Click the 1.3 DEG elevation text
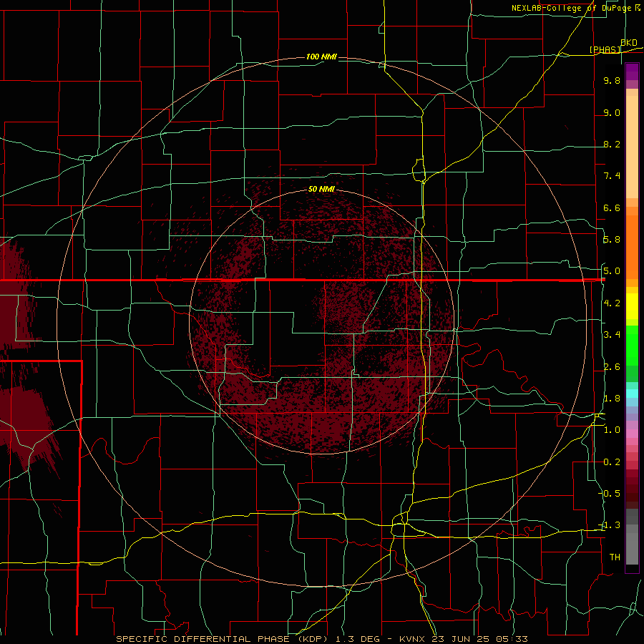The width and height of the screenshot is (644, 644). pyautogui.click(x=357, y=639)
